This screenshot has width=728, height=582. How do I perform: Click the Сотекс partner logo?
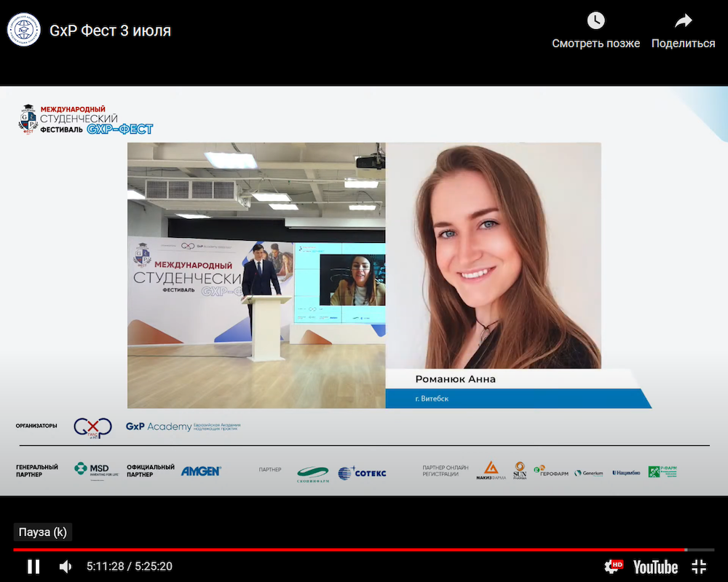(362, 473)
